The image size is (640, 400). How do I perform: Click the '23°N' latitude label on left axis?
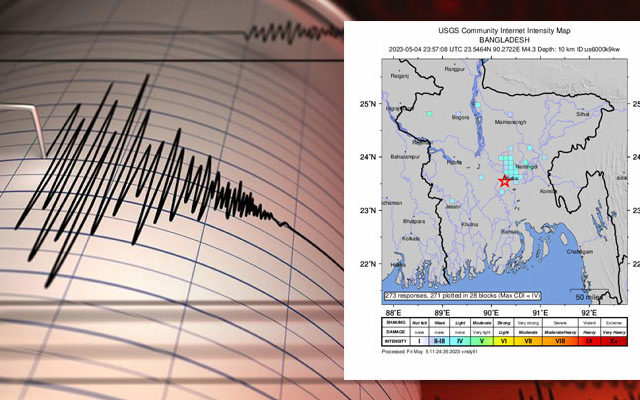[x=368, y=211]
